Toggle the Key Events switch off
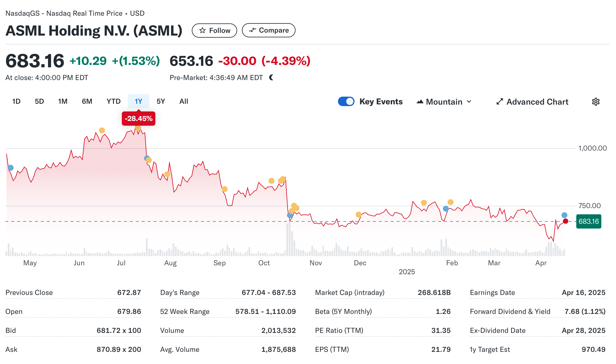The image size is (616, 364). point(346,101)
